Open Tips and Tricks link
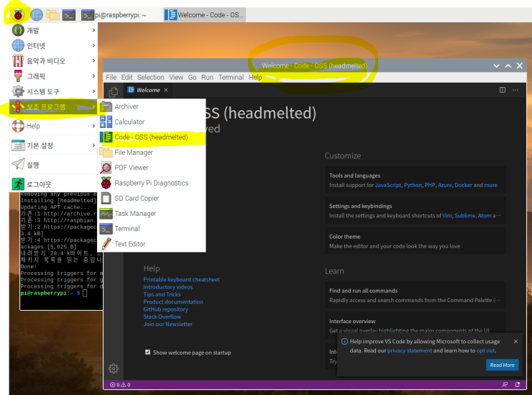The width and height of the screenshot is (532, 395). (x=162, y=294)
